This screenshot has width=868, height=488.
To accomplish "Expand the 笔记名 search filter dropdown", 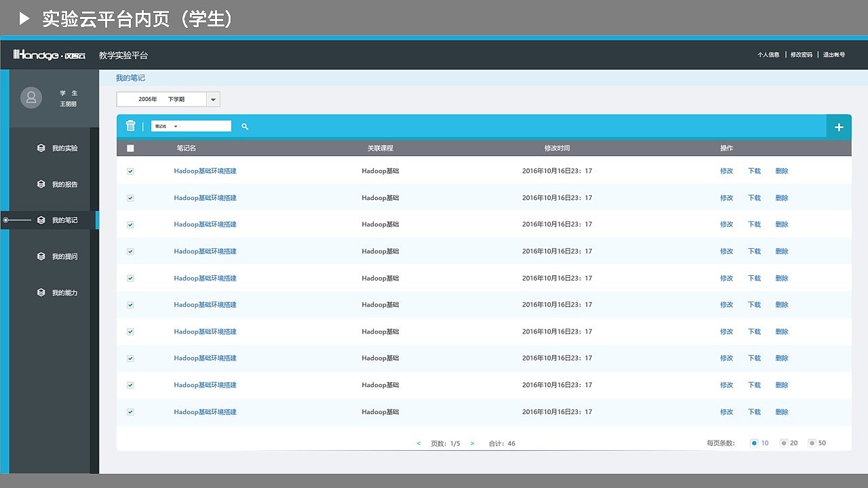I will click(x=165, y=126).
